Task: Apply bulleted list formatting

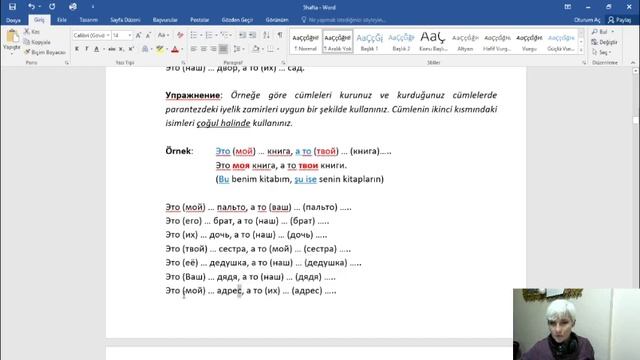Action: pyautogui.click(x=194, y=36)
